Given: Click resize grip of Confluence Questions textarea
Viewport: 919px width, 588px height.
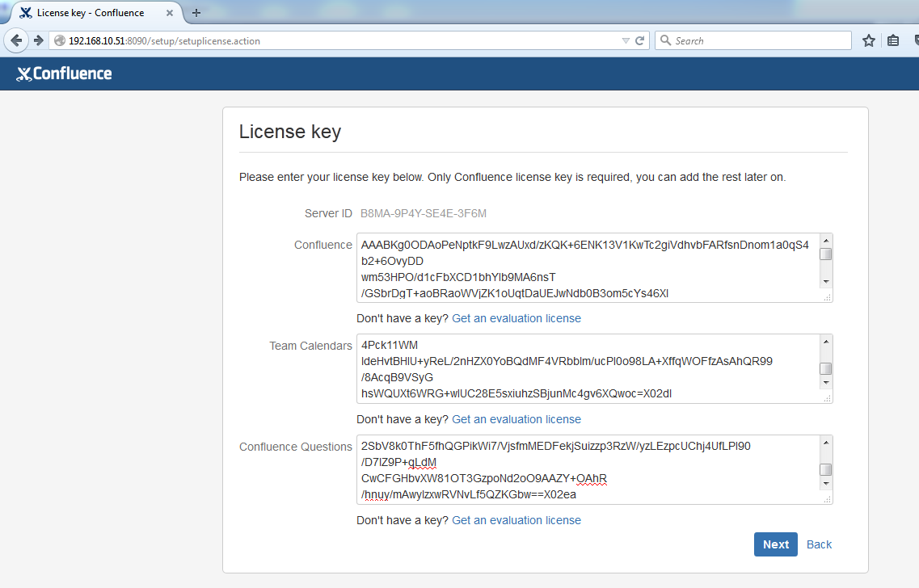Looking at the screenshot, I should 828,499.
